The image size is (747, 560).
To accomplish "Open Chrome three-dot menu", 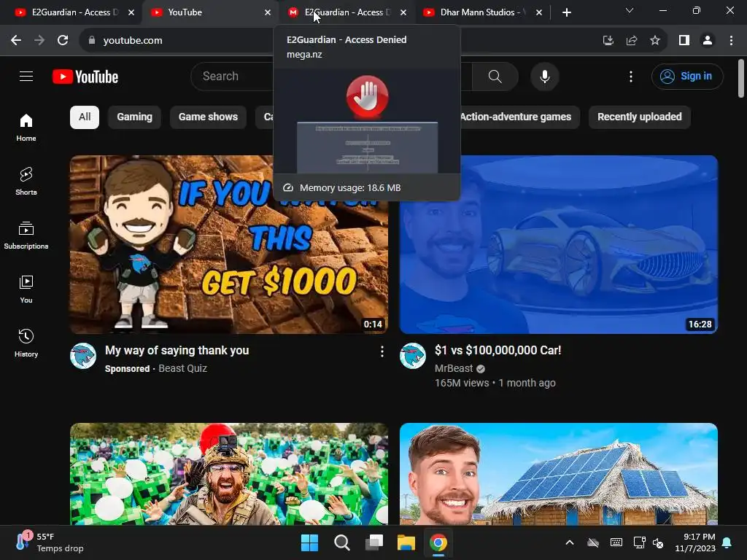I will pos(731,41).
